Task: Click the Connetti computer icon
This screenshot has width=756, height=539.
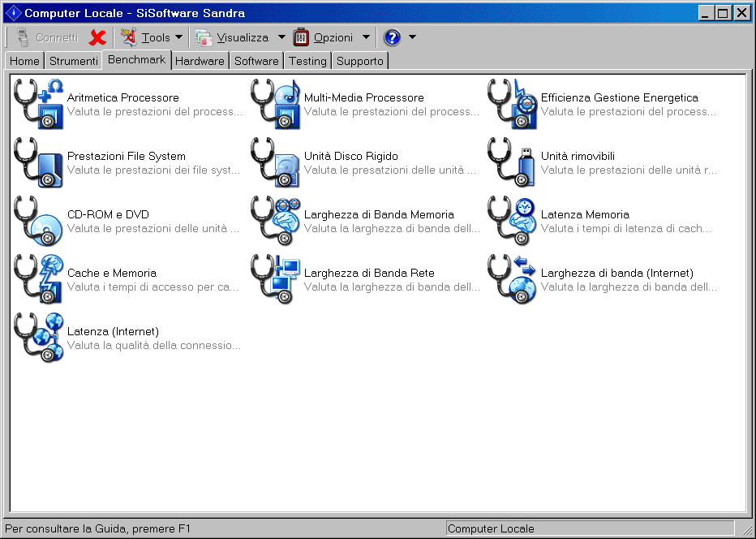Action: click(22, 37)
